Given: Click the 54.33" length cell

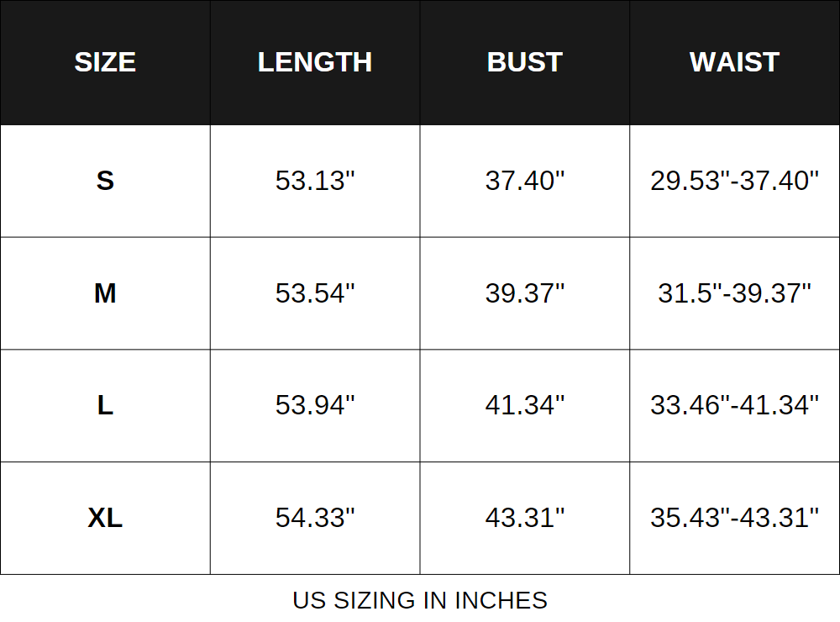Looking at the screenshot, I should coord(315,518).
